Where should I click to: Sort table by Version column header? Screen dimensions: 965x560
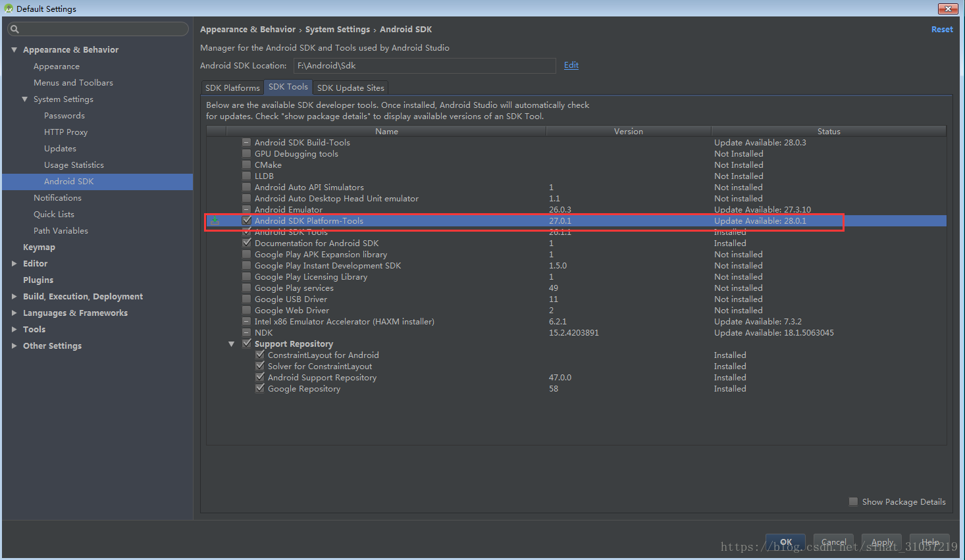[x=629, y=131]
